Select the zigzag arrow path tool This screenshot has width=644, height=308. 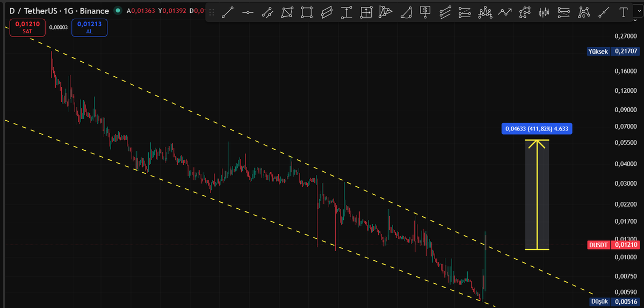point(505,13)
